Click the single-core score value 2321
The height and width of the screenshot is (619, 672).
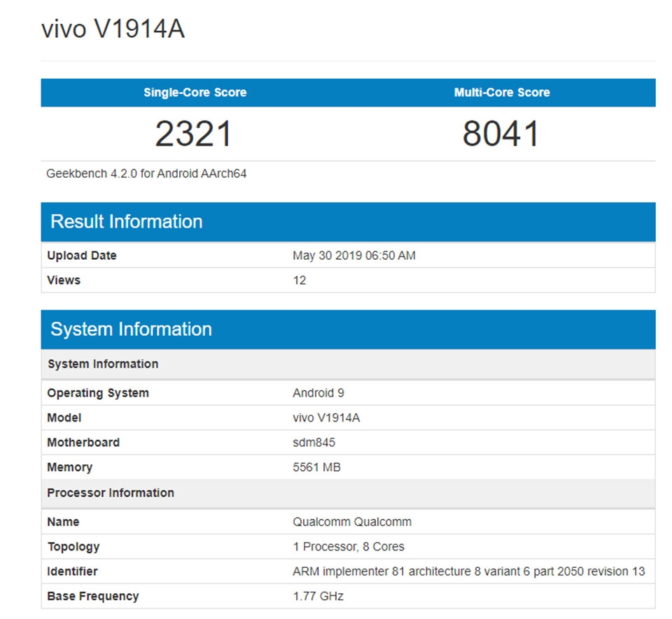[x=193, y=133]
